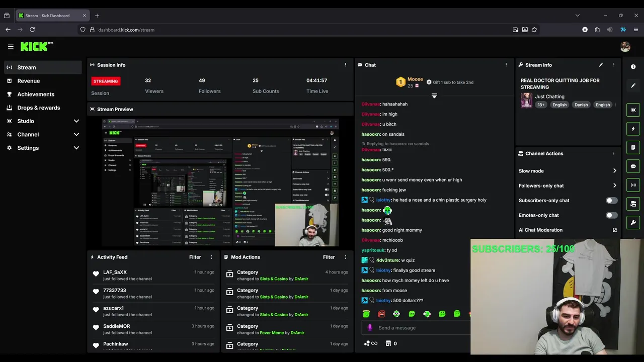Click the pencil icon in right rail
The image size is (644, 362).
(x=633, y=85)
